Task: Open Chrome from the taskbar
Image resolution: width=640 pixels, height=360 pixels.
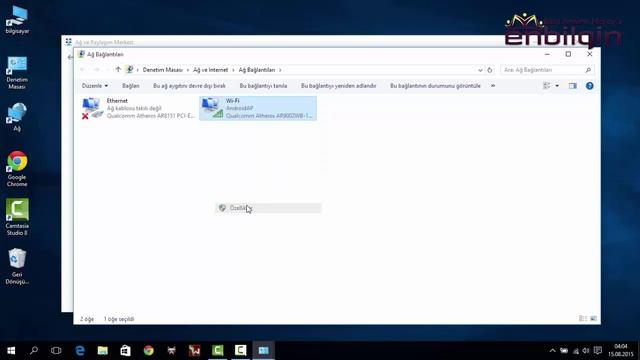Action: [x=149, y=350]
